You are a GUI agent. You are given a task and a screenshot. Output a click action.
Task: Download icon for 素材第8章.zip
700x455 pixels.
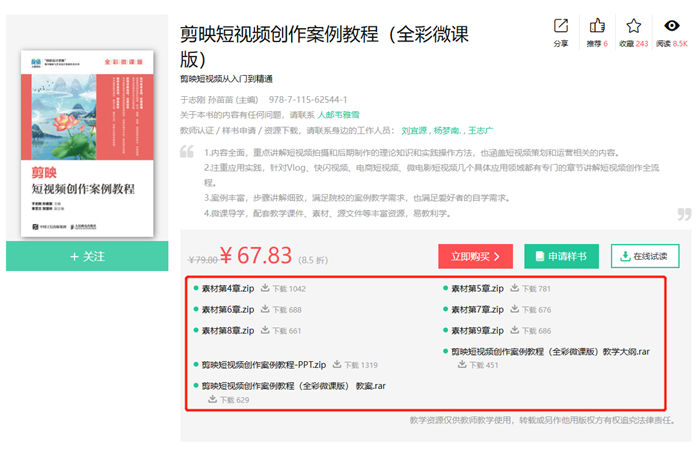point(265,330)
